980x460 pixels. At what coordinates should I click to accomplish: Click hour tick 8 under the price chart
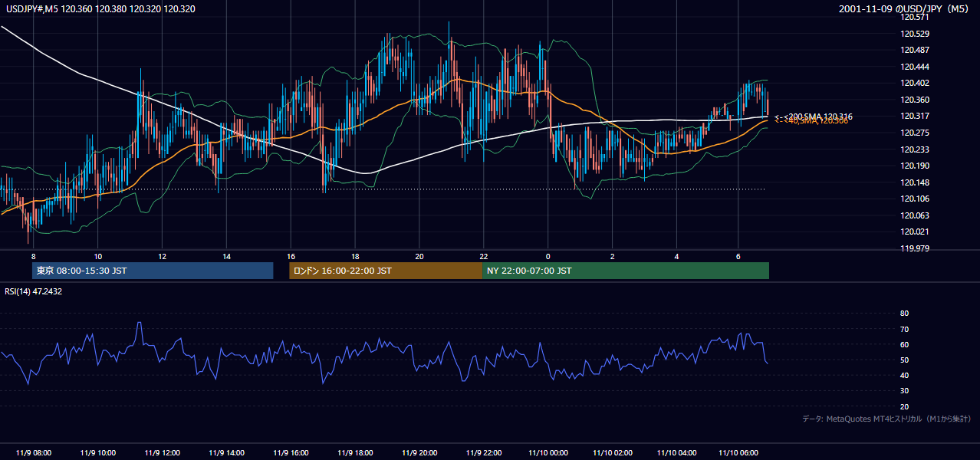point(33,256)
